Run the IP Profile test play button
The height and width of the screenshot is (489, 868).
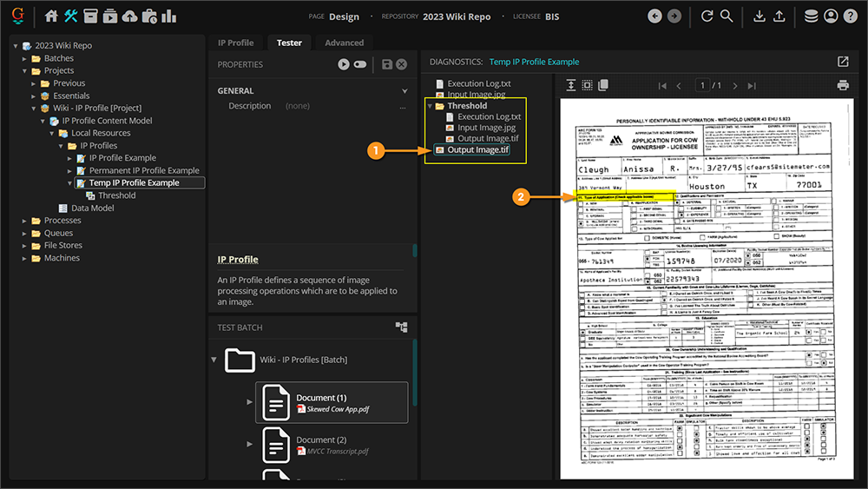[344, 64]
